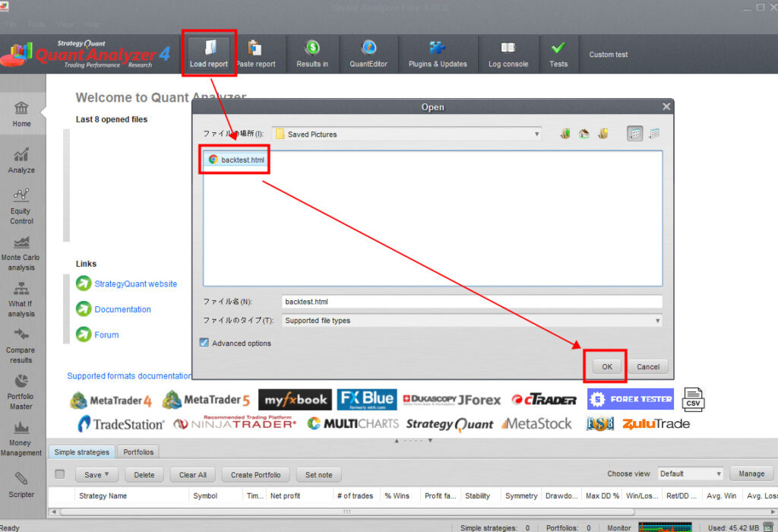The width and height of the screenshot is (778, 532).
Task: Show the Log console
Action: pos(508,54)
